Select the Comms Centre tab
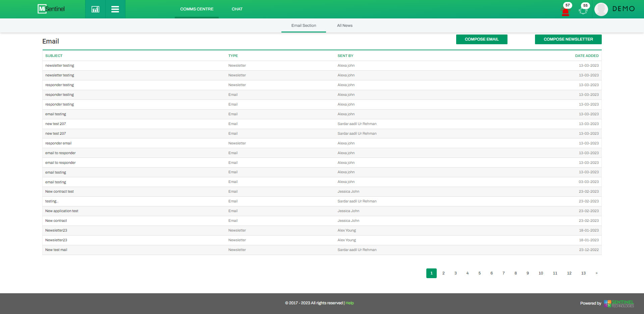The height and width of the screenshot is (314, 644). click(197, 9)
